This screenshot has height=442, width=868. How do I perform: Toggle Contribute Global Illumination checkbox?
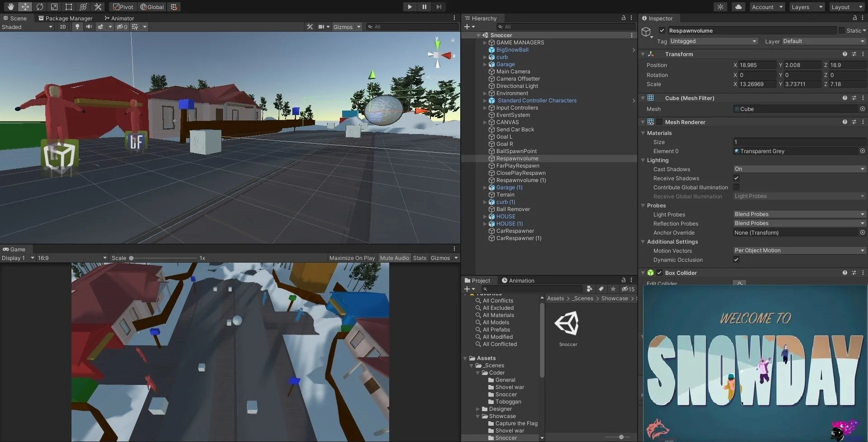point(736,187)
